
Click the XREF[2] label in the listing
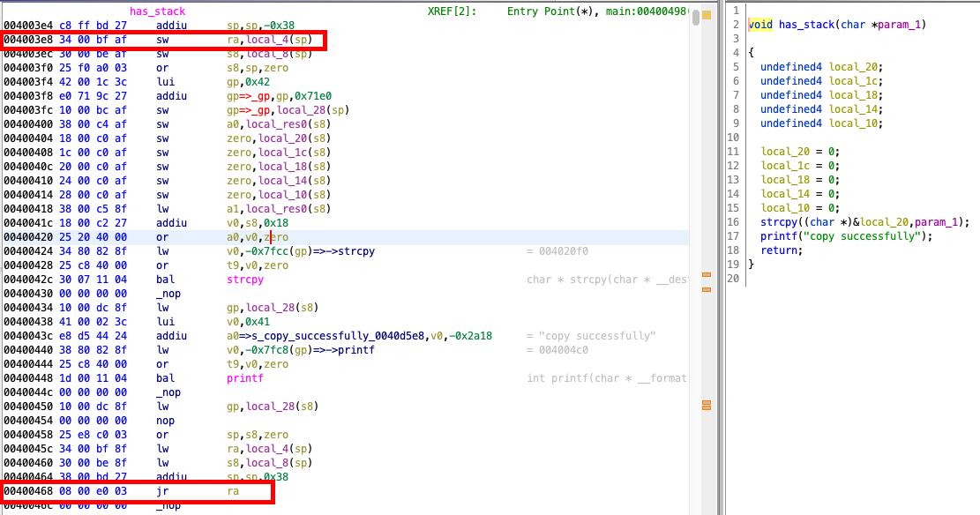[x=452, y=11]
